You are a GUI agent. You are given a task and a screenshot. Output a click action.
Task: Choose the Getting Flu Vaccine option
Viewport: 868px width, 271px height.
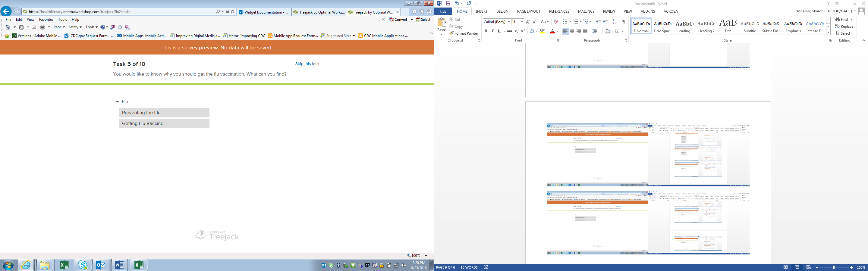coord(164,123)
